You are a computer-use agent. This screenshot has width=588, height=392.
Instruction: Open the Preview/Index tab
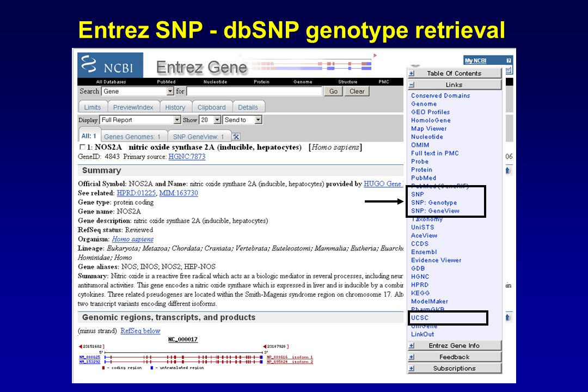click(x=133, y=107)
